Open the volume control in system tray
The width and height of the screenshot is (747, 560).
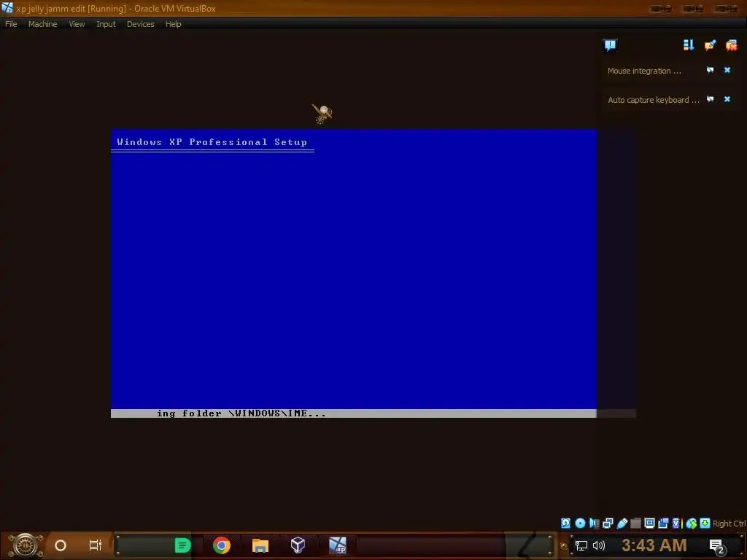pyautogui.click(x=599, y=545)
